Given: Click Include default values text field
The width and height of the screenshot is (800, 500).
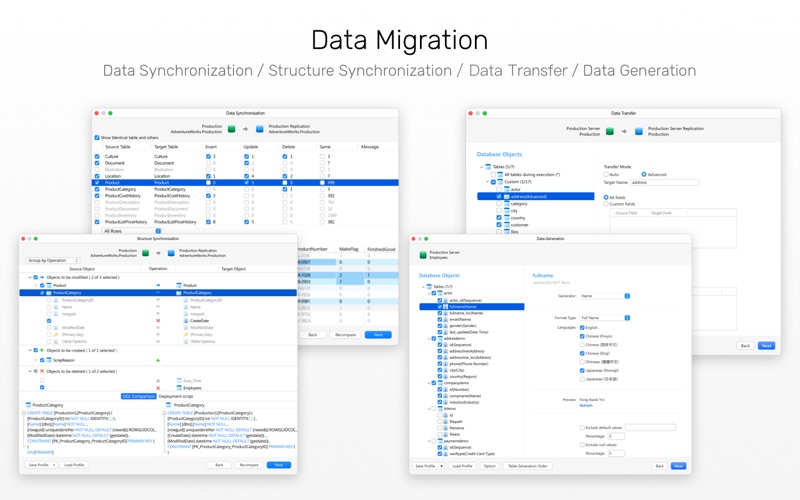Looking at the screenshot, I should [651, 428].
